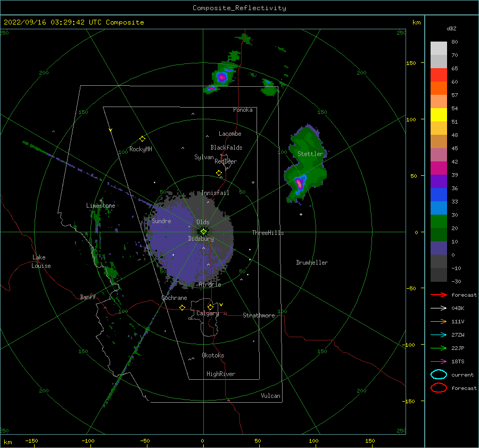Screen dimensions: 479x448
Task: Click the Ponoka city label
Action: tap(243, 110)
